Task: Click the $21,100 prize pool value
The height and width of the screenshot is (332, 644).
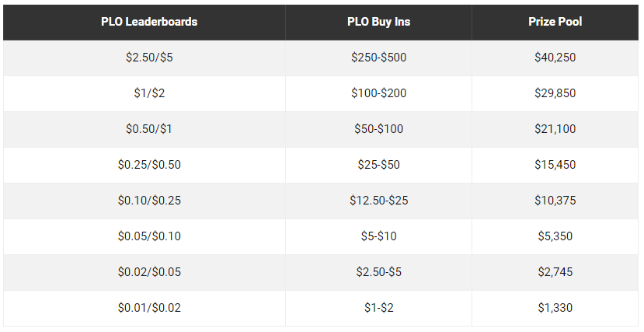Action: pos(555,129)
